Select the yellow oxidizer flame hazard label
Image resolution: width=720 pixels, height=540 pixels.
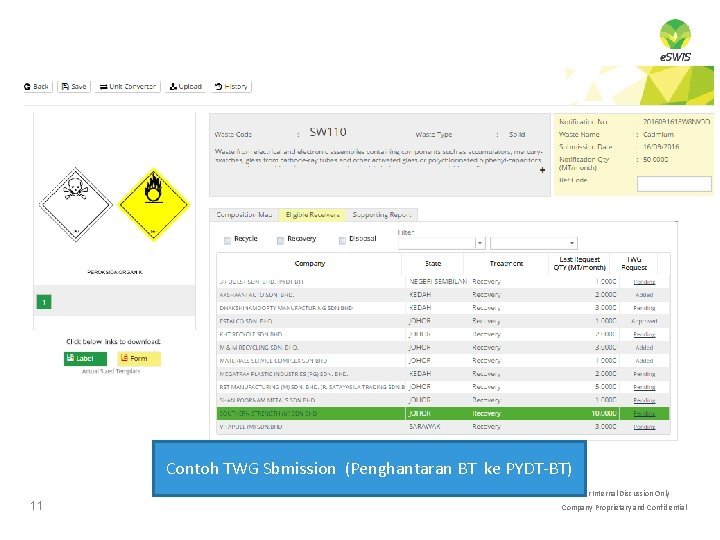(x=154, y=204)
